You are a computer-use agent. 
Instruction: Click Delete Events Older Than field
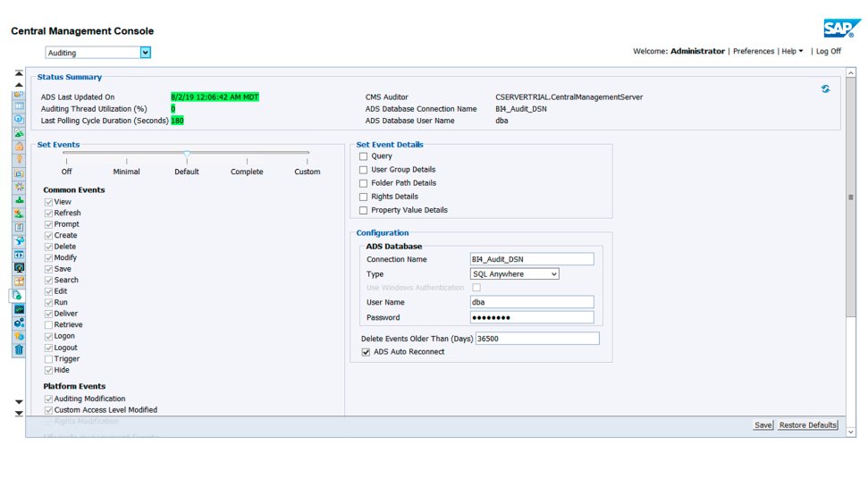(x=537, y=339)
